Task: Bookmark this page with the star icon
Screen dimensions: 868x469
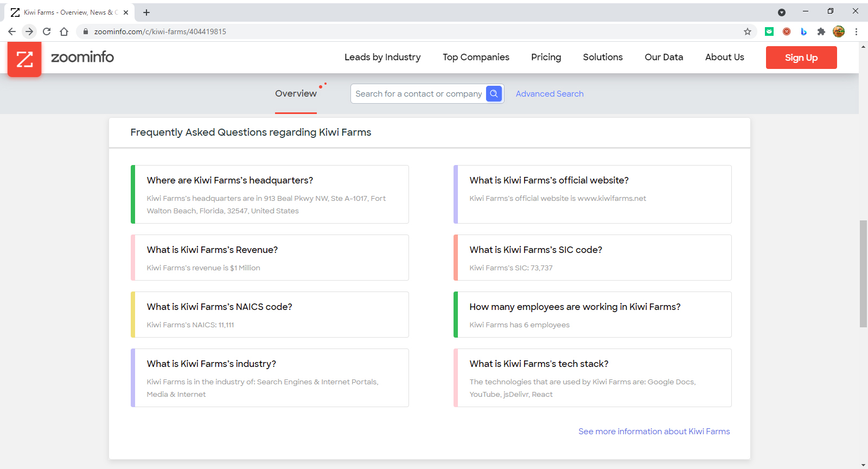Action: 748,31
